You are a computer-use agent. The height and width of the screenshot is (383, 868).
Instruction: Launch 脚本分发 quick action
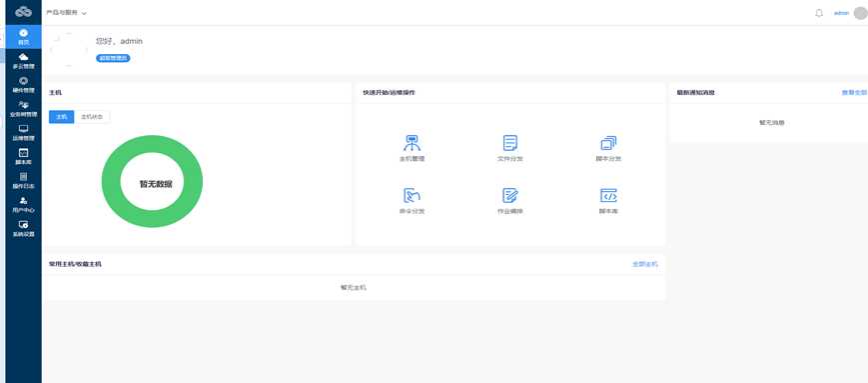click(608, 148)
